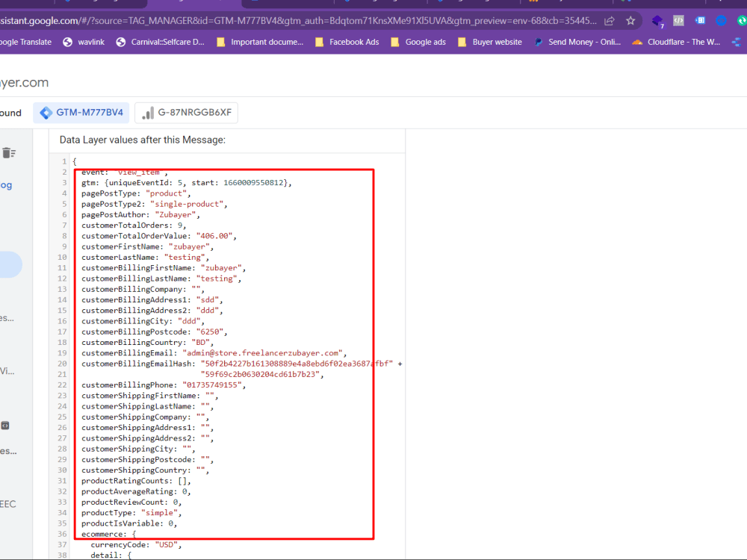Screen dimensions: 747x560
Task: Click the wavlink globe icon
Action: (68, 42)
